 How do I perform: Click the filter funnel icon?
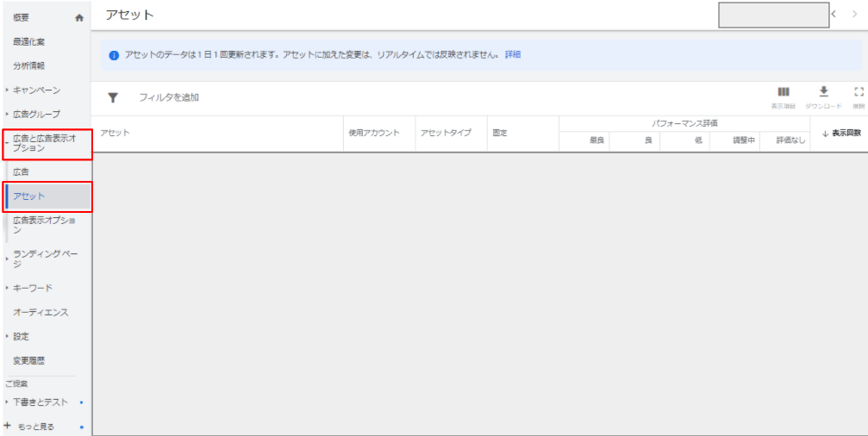[112, 97]
